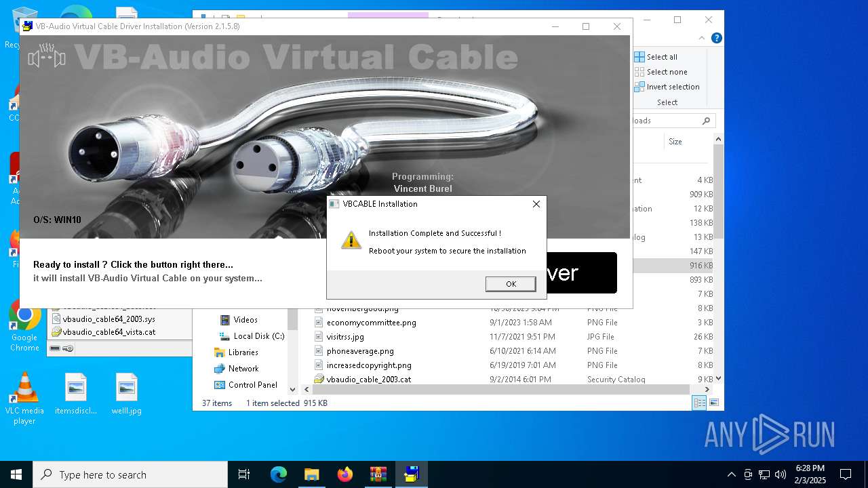This screenshot has width=868, height=488.
Task: Sort files by Size column header
Action: 675,142
